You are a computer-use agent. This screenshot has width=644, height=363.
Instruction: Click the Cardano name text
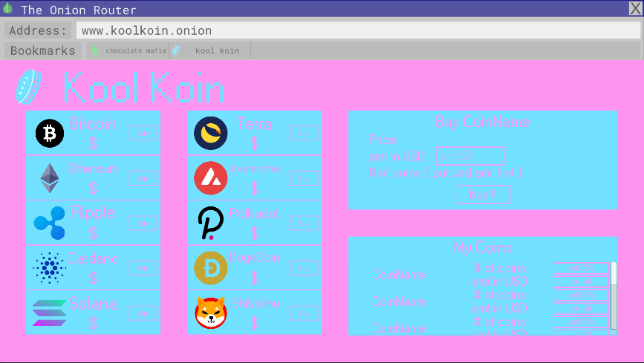(94, 258)
